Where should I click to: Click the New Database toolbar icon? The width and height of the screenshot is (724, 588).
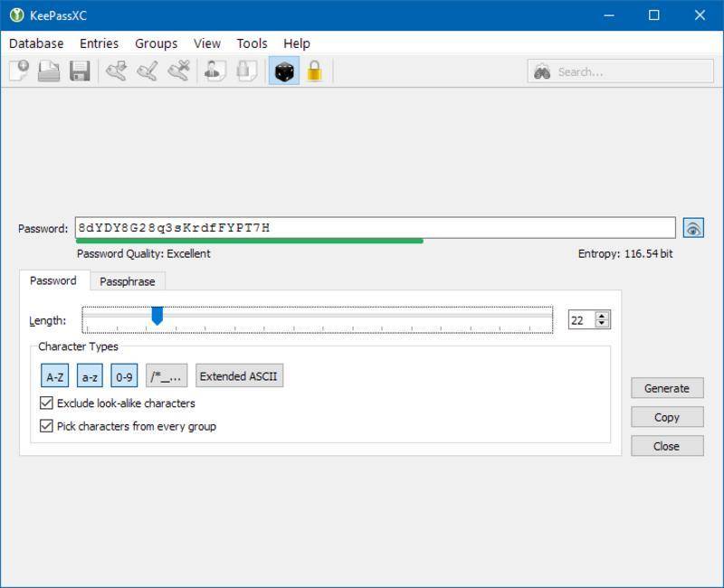18,71
